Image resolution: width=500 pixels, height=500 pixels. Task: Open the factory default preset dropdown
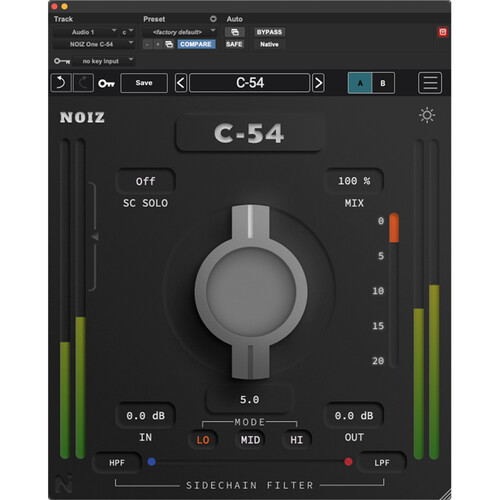coord(180,32)
